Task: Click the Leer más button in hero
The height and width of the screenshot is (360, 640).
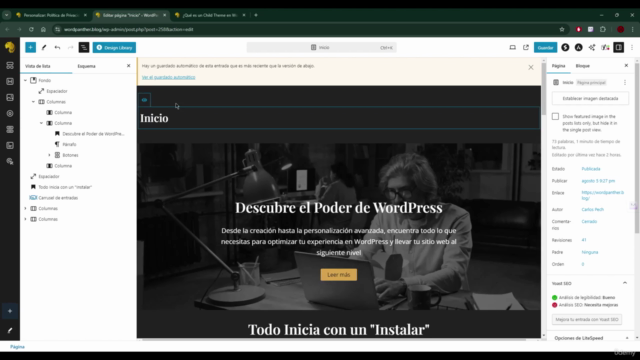Action: click(339, 275)
